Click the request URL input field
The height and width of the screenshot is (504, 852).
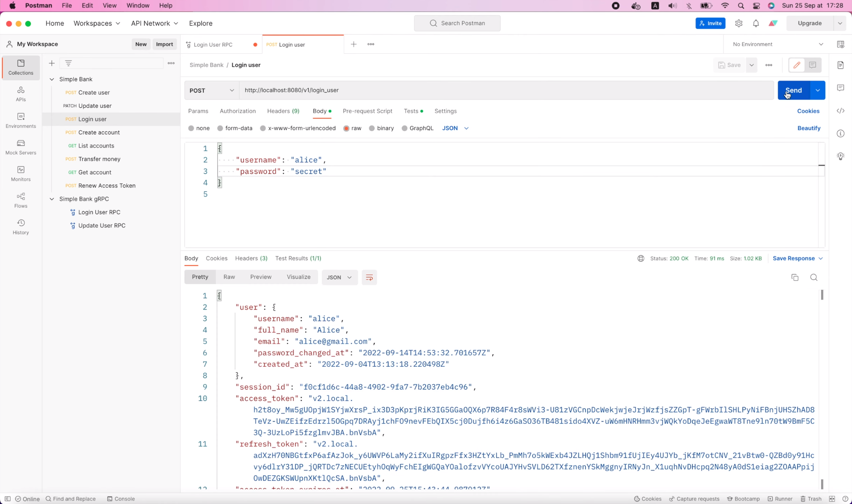[x=507, y=91]
